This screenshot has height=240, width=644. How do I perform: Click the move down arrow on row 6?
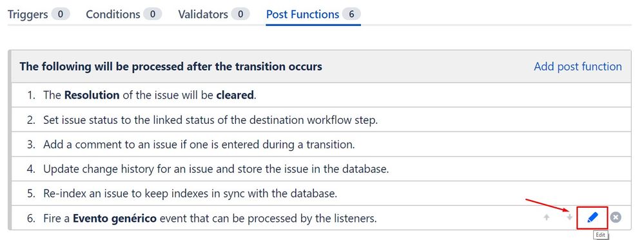click(x=569, y=217)
